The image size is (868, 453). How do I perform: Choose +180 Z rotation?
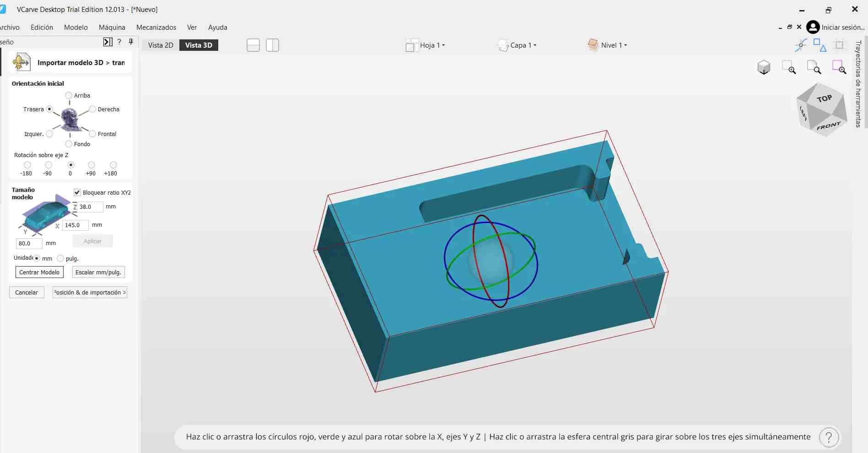tap(113, 165)
